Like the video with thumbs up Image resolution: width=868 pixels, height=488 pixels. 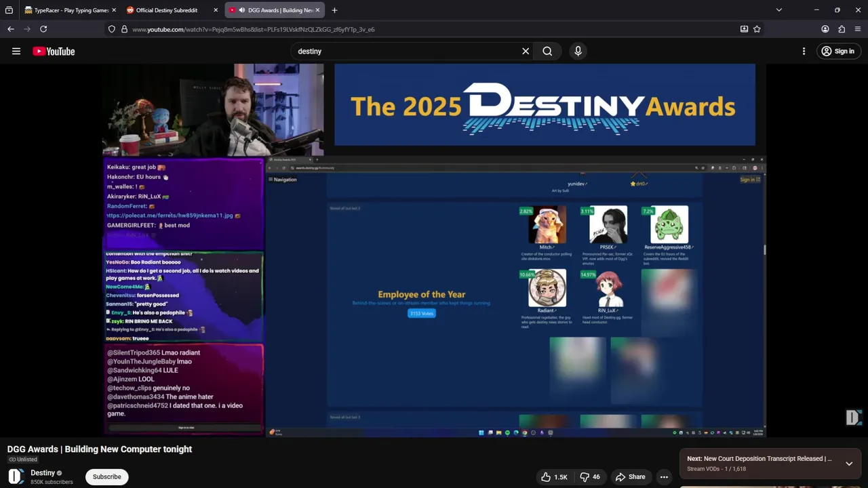[554, 477]
